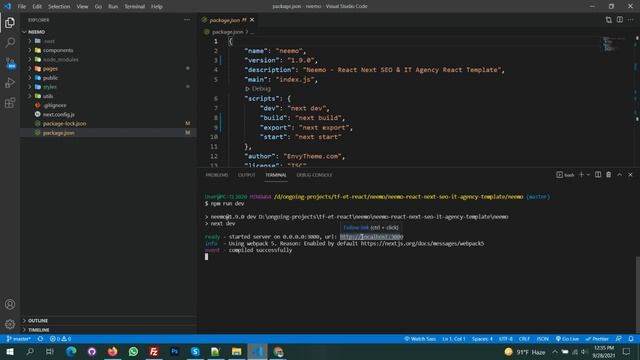Viewport: 640px width, 360px height.
Task: Open Windows Start menu
Action: pyautogui.click(x=10, y=351)
